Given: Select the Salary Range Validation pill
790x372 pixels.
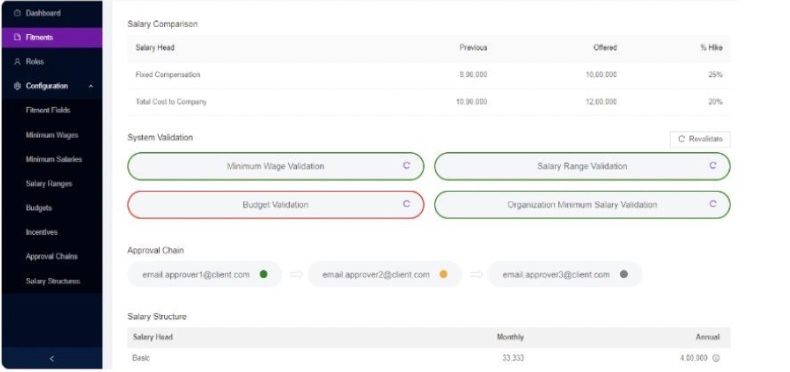Looking at the screenshot, I should (x=582, y=166).
